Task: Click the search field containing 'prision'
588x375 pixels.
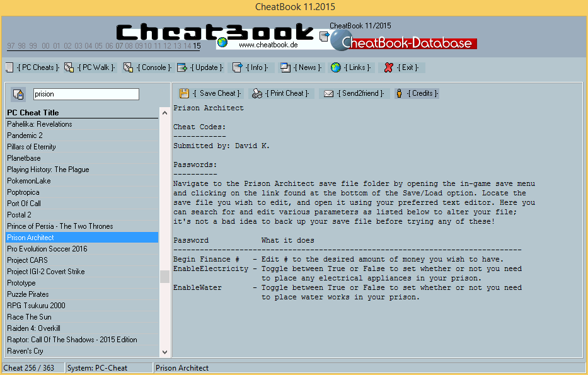Action: coord(84,94)
